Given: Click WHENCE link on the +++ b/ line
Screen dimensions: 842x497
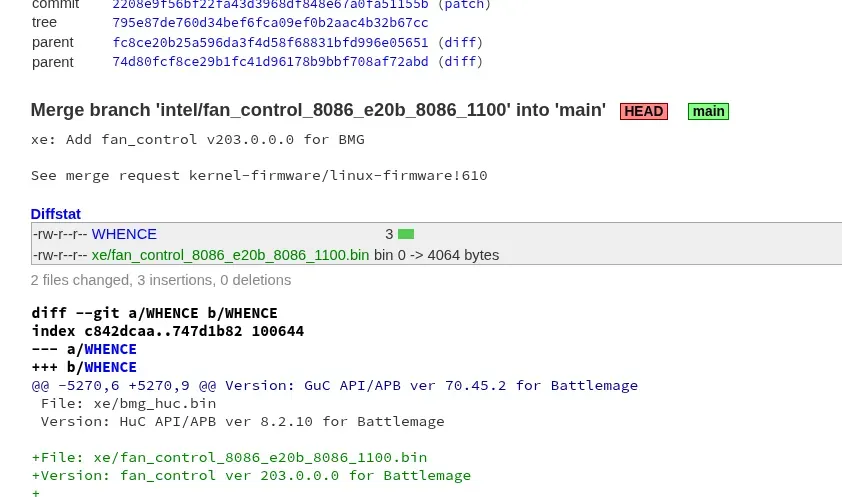Looking at the screenshot, I should [x=111, y=368].
